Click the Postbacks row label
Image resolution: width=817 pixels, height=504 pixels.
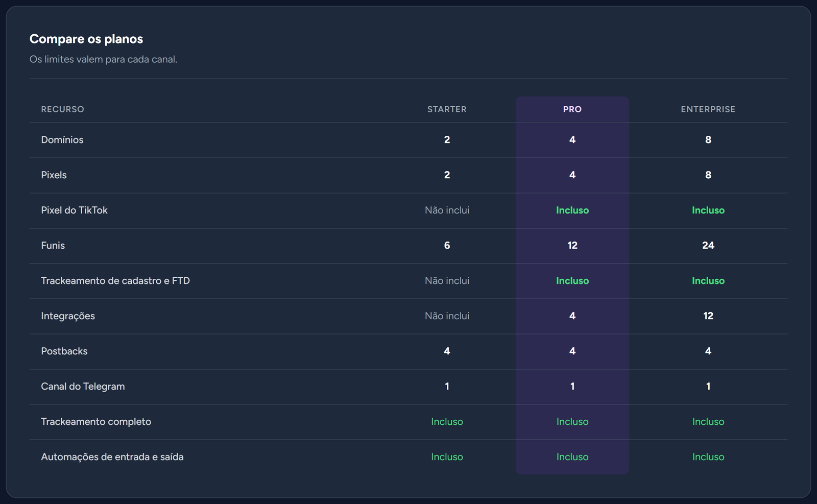64,351
